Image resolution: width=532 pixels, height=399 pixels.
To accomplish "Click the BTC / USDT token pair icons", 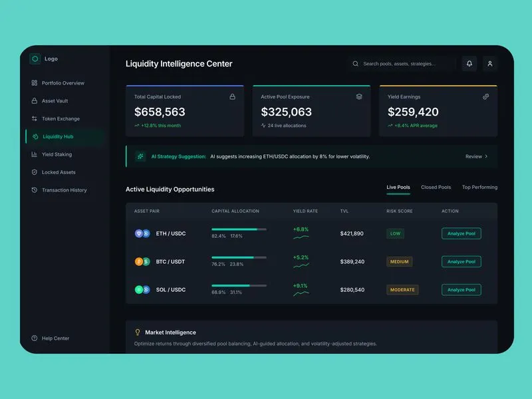I will [x=142, y=261].
